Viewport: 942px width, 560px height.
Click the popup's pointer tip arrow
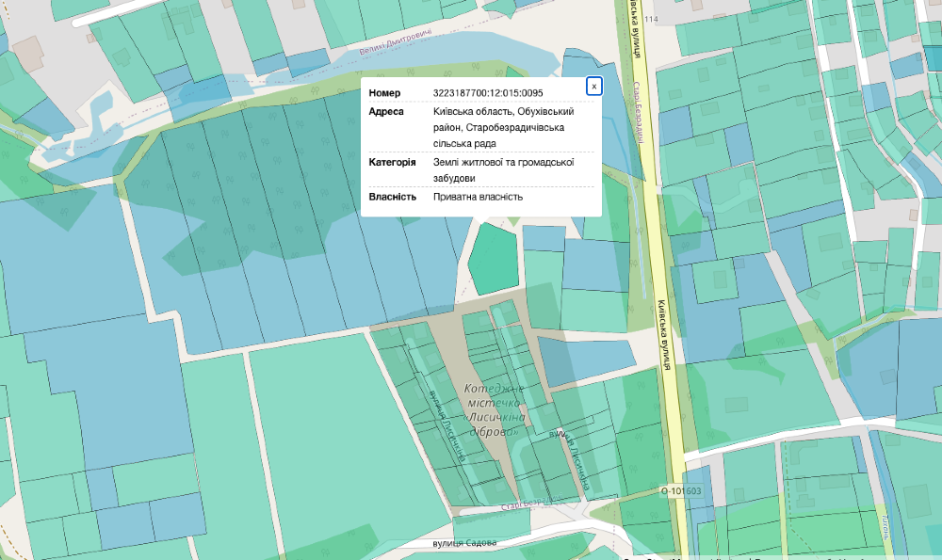click(481, 222)
